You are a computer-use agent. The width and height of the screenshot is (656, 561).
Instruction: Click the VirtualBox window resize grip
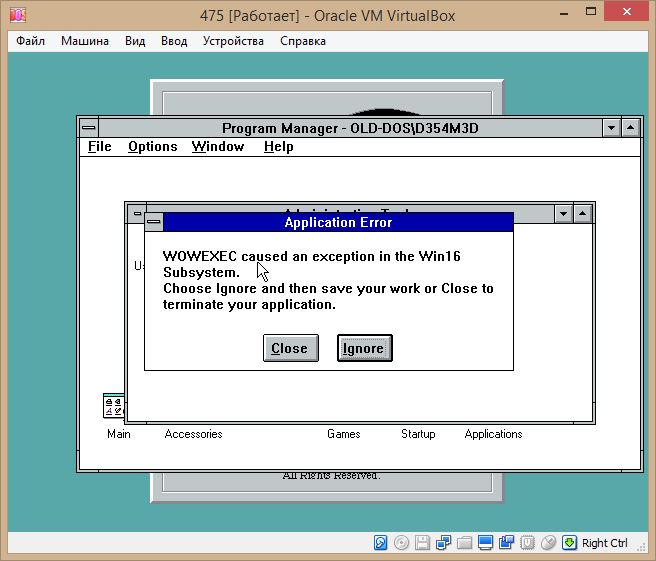(x=642, y=546)
